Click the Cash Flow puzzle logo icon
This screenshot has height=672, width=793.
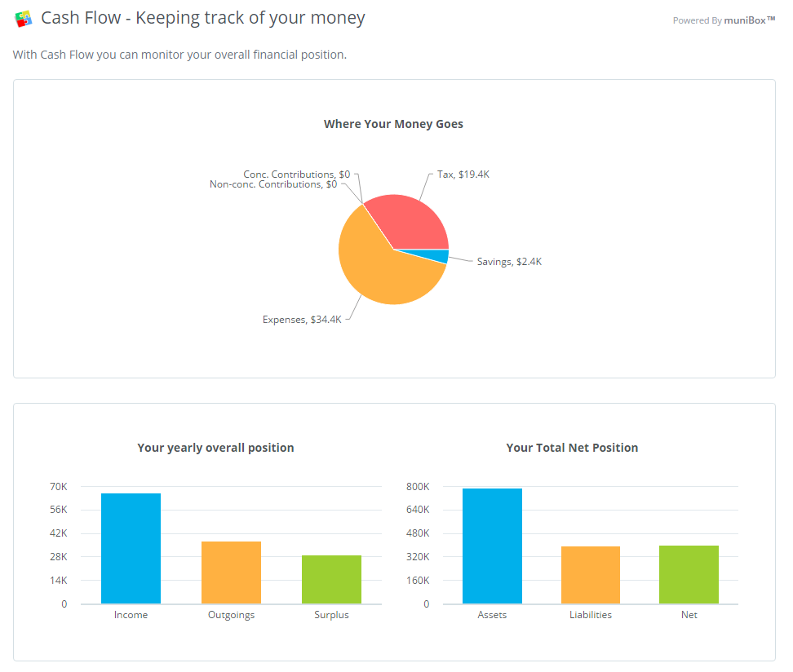tap(24, 18)
